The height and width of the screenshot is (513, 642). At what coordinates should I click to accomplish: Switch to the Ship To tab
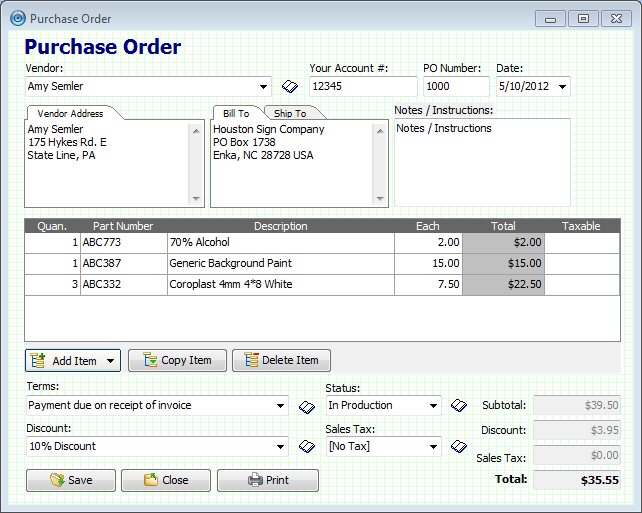click(291, 113)
